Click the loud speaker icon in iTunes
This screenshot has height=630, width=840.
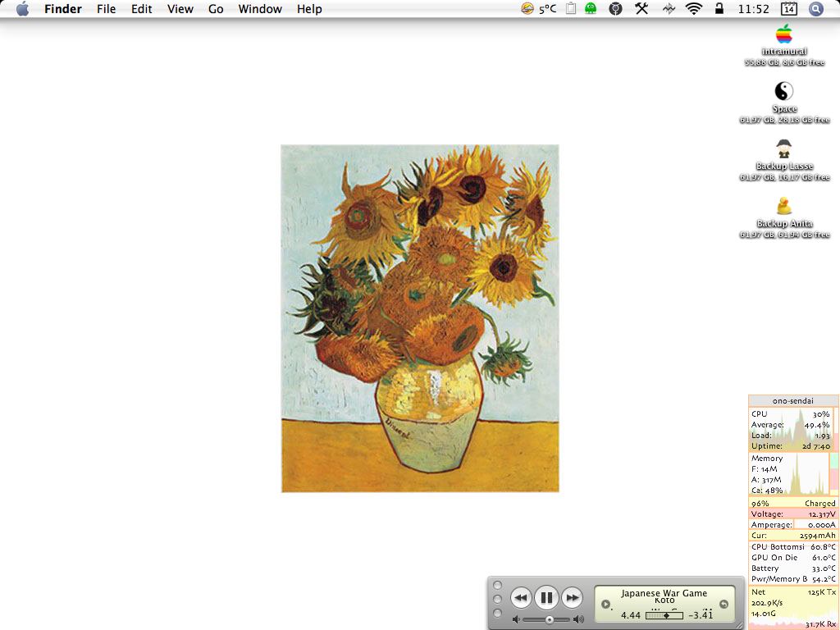point(579,619)
